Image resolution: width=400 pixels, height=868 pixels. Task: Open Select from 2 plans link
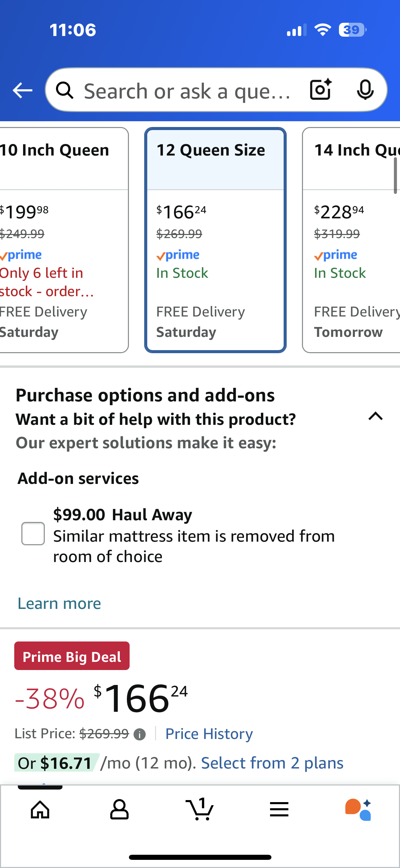coord(272,763)
